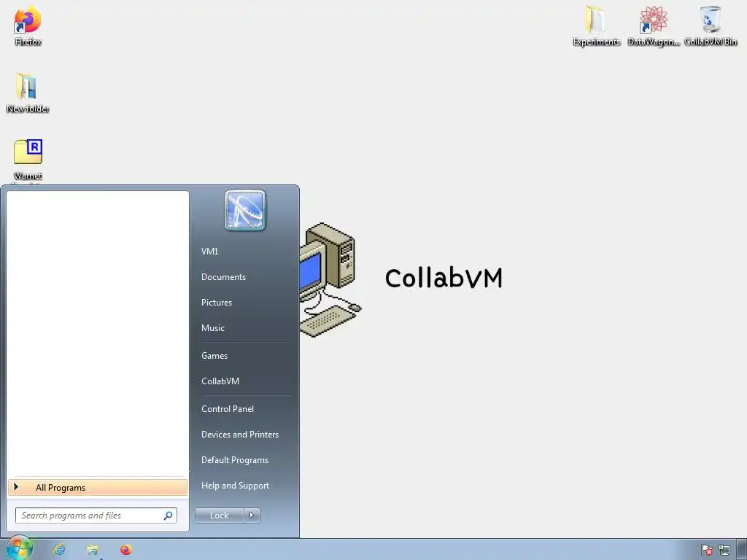Launch Internet Explorer from taskbar
The height and width of the screenshot is (560, 747).
click(59, 550)
